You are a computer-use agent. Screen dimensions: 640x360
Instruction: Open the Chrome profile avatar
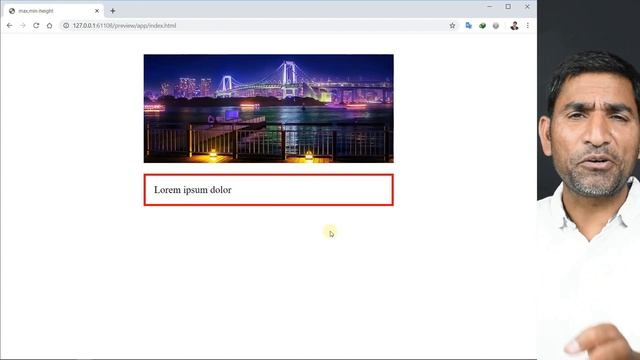click(514, 25)
